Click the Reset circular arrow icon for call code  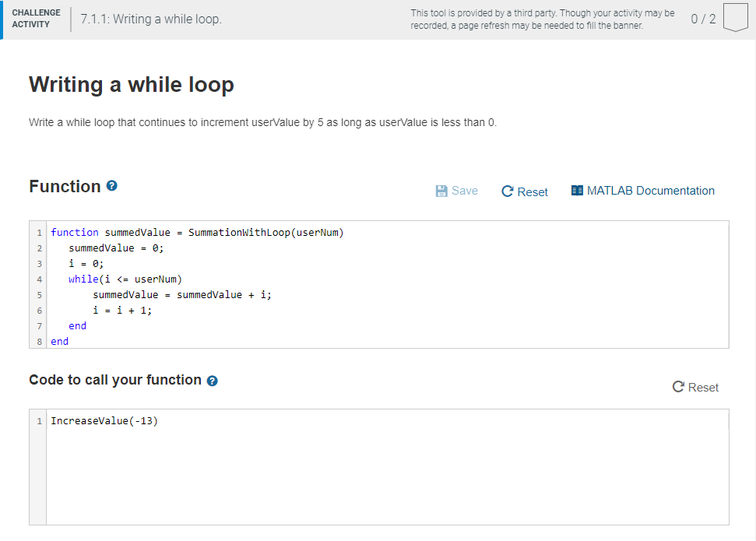[678, 387]
